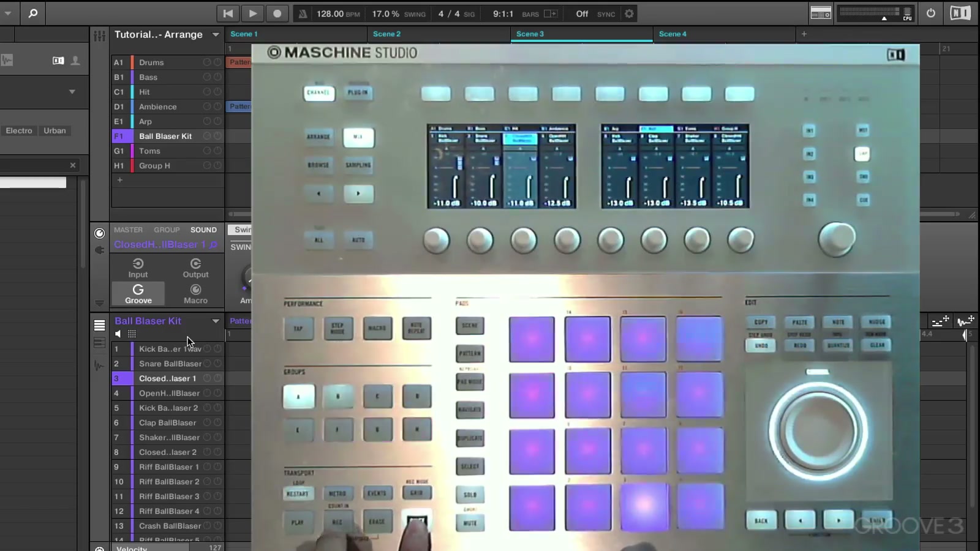The image size is (980, 551).
Task: Filter by the Electro tag
Action: pos(19,130)
